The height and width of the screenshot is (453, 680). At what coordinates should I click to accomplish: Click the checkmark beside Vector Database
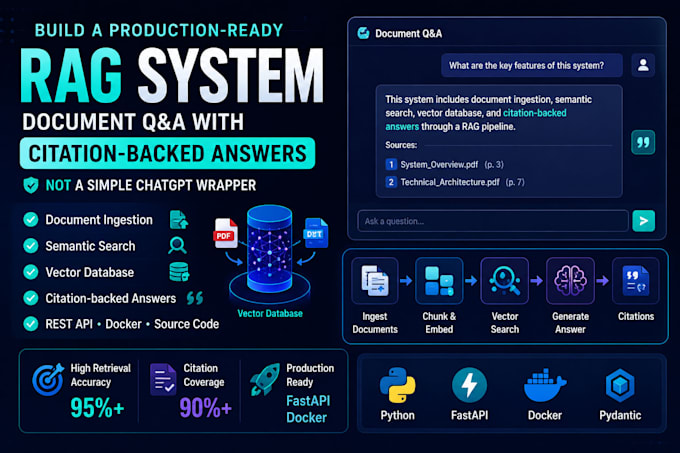coord(31,272)
